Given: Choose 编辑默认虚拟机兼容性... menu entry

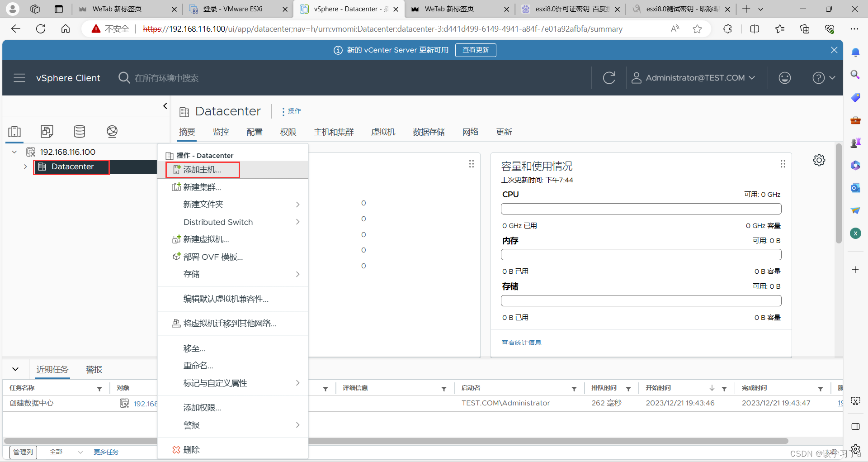Looking at the screenshot, I should tap(233, 299).
